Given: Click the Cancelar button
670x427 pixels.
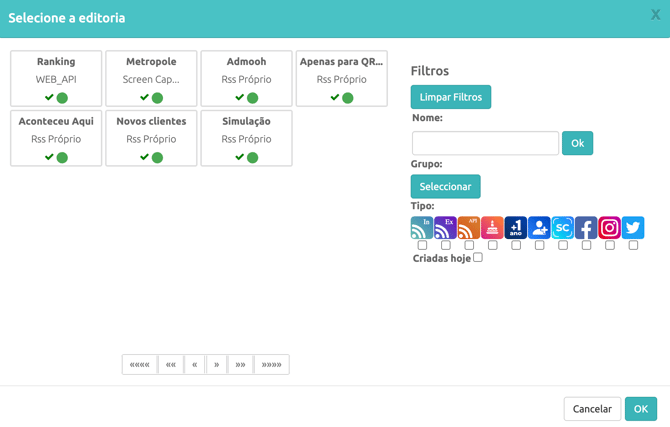Looking at the screenshot, I should pyautogui.click(x=592, y=409).
